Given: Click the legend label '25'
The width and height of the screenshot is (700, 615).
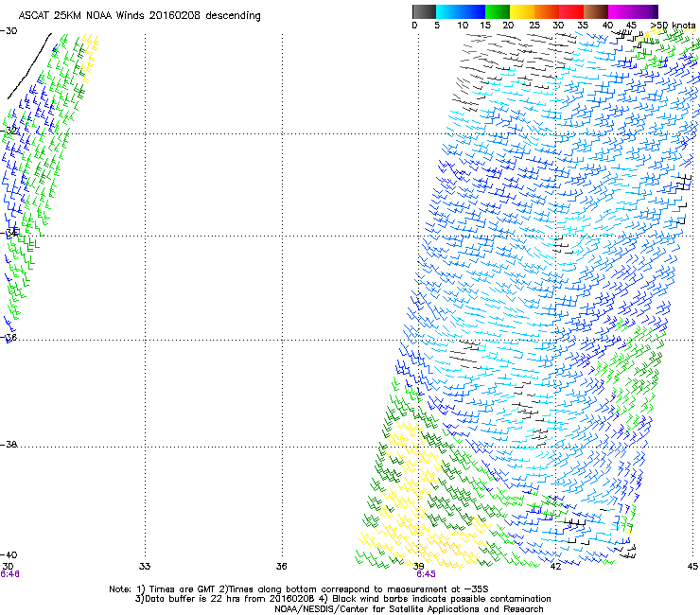Looking at the screenshot, I should point(534,26).
